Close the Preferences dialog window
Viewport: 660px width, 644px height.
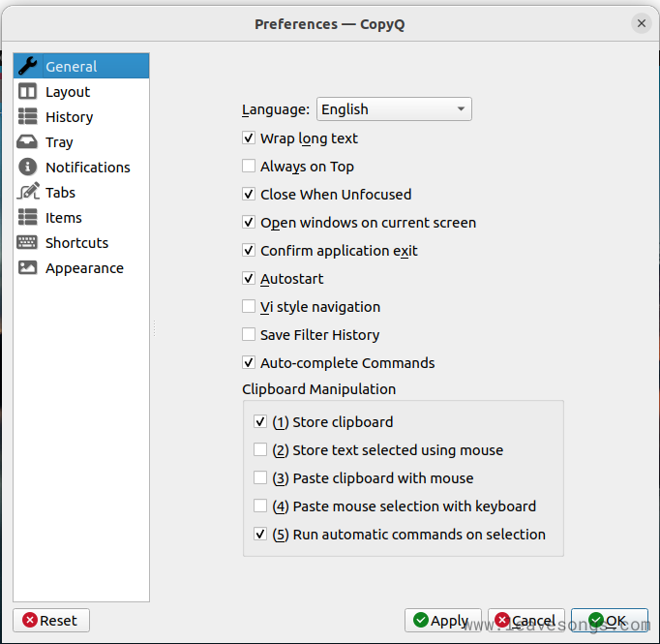pos(641,23)
